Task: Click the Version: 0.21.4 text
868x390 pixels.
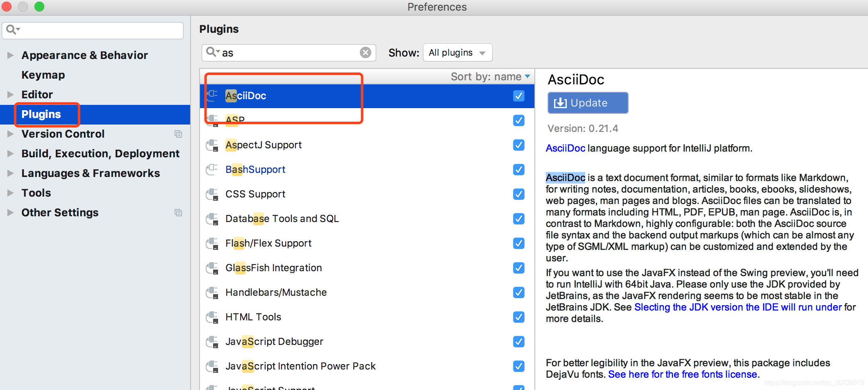Action: point(583,129)
